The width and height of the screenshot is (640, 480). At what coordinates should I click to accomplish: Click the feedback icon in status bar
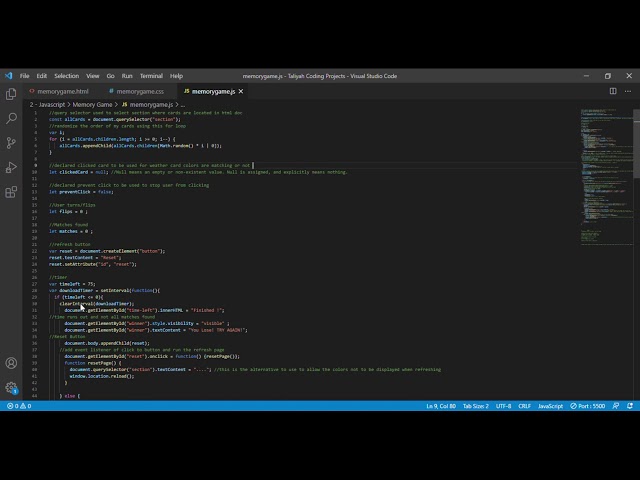pyautogui.click(x=616, y=406)
